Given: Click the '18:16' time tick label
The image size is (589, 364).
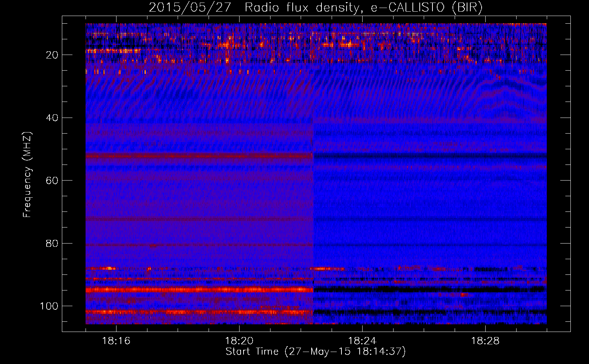Looking at the screenshot, I should [x=116, y=341].
